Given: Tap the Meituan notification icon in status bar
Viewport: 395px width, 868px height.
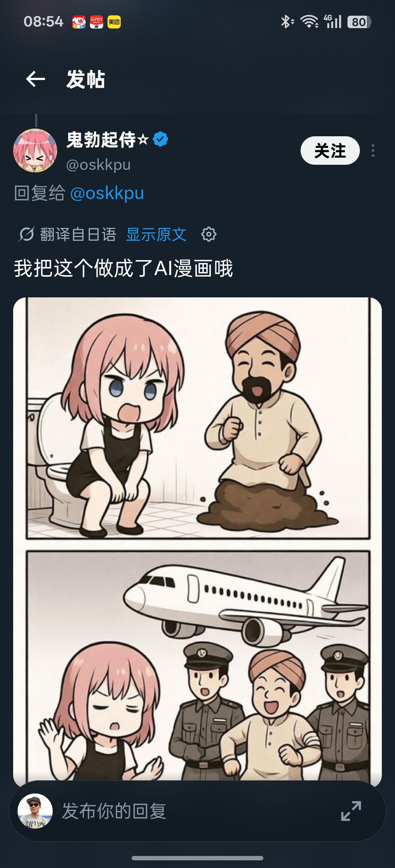Looking at the screenshot, I should [x=114, y=22].
